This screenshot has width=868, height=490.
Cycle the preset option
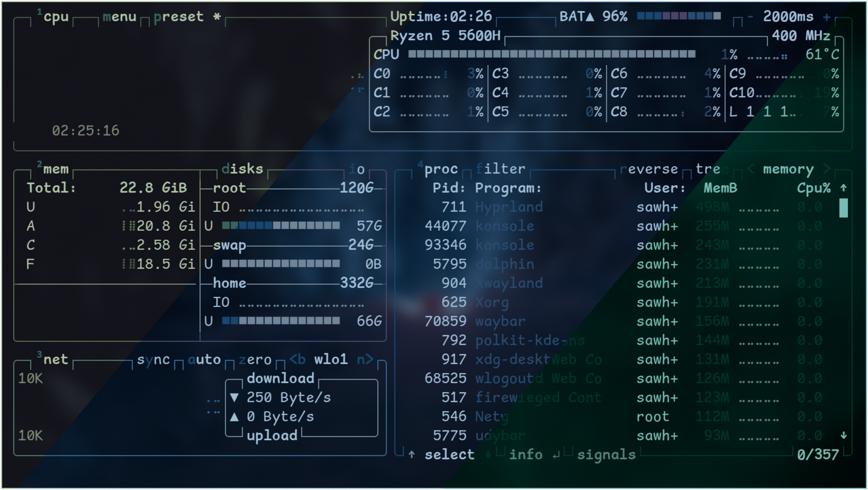point(187,17)
